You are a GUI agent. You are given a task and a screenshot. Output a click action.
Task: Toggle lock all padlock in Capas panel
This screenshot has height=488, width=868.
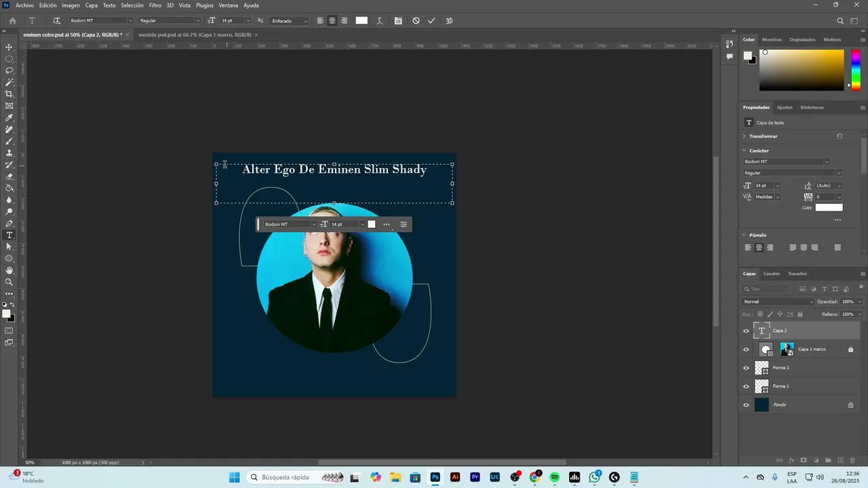(x=800, y=314)
